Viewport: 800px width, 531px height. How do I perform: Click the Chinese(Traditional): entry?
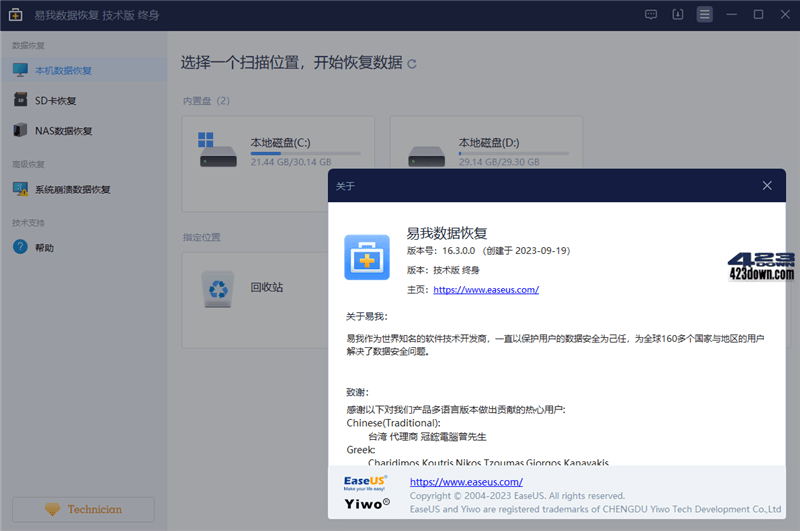click(x=393, y=423)
